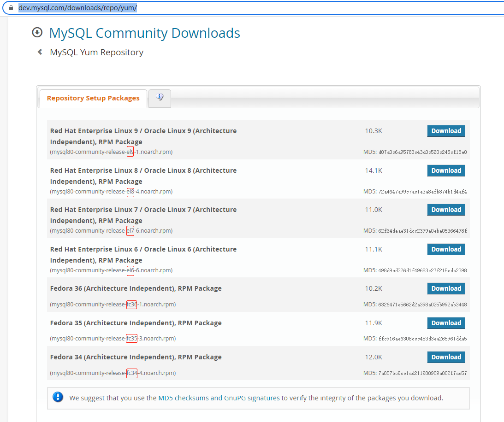Click the el8-4.noarch.rpm file name text
The width and height of the screenshot is (504, 422).
pos(111,191)
